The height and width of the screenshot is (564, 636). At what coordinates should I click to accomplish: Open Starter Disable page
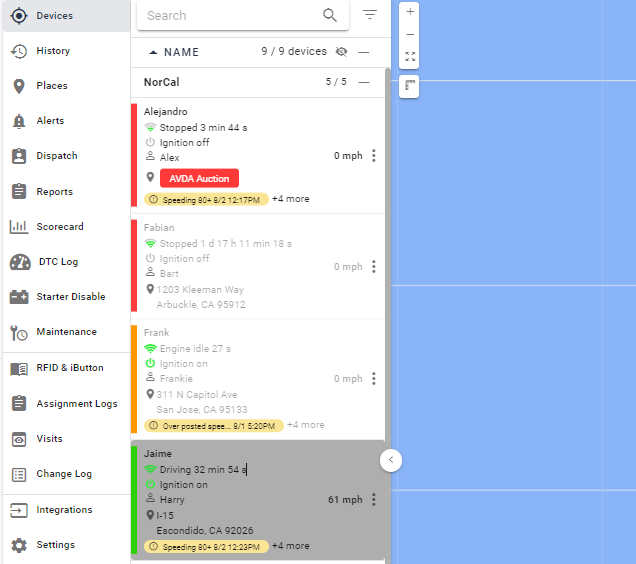click(70, 297)
